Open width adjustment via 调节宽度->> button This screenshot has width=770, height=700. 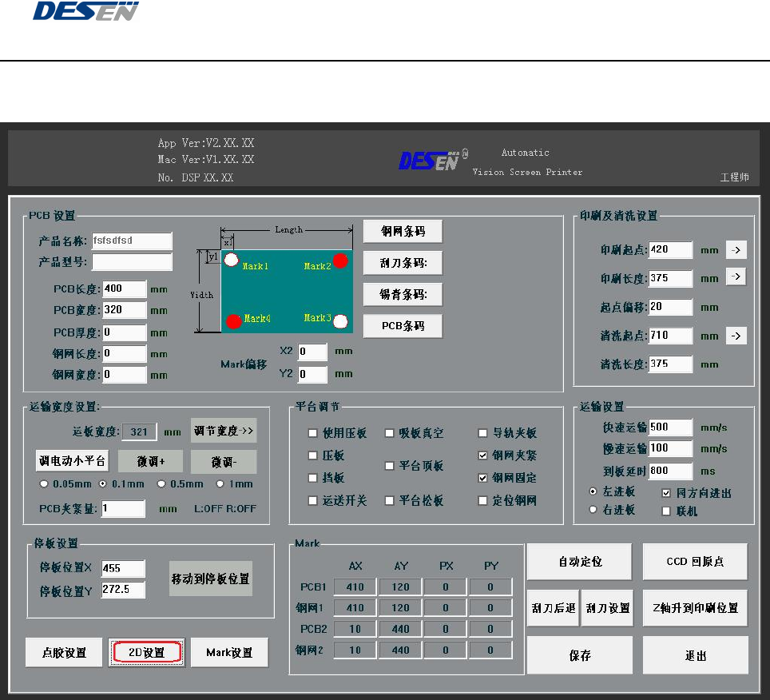point(224,432)
